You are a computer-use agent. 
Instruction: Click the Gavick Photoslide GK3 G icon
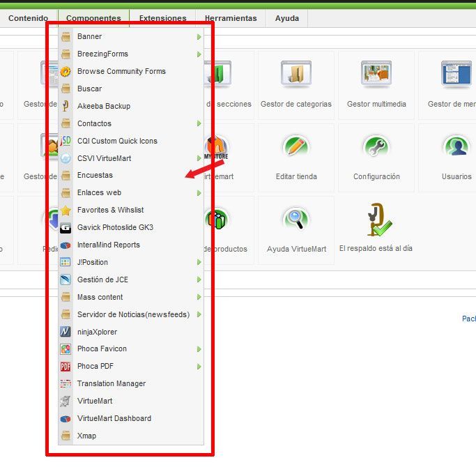point(66,228)
